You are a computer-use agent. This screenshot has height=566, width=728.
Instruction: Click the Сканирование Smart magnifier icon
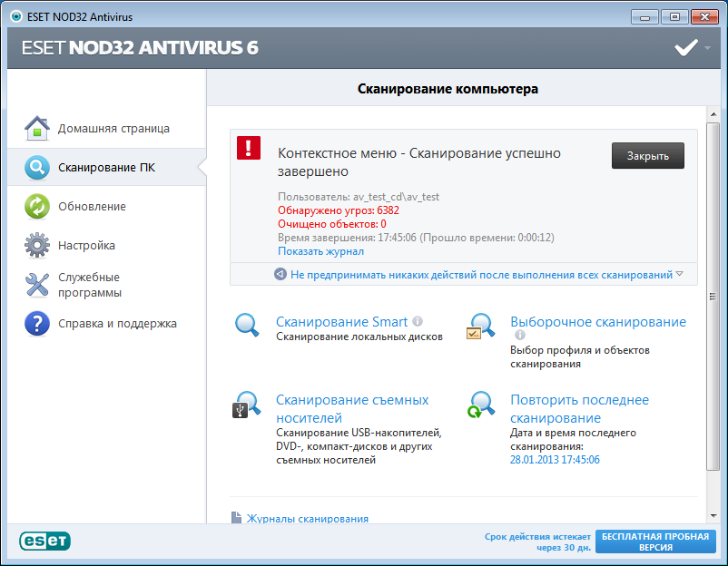[248, 327]
